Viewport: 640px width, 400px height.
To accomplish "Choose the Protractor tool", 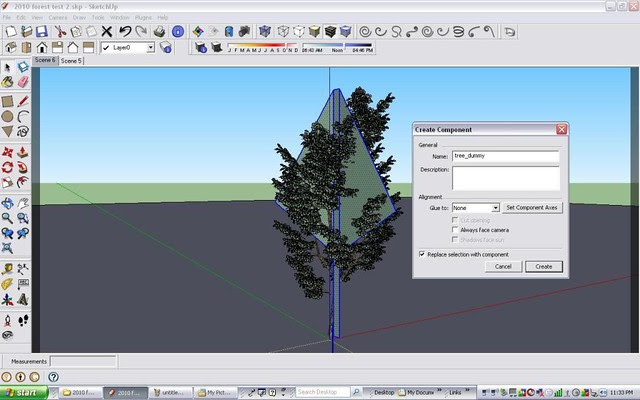I will coord(7,284).
